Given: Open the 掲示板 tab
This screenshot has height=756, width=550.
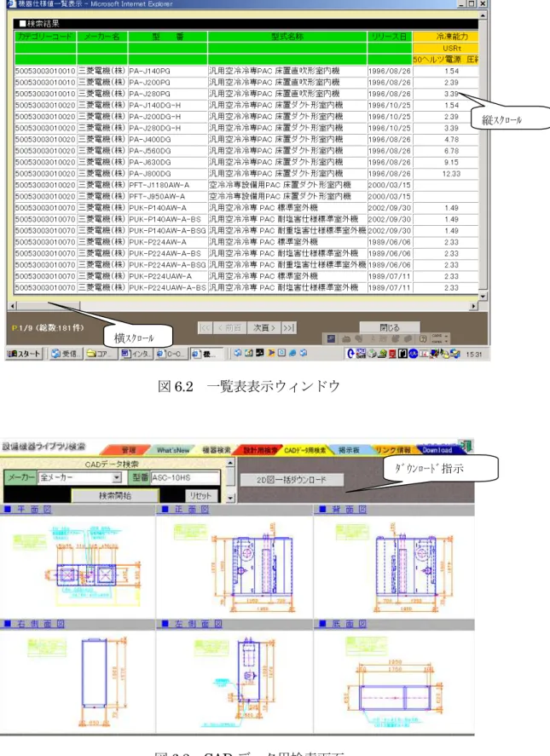Looking at the screenshot, I should pyautogui.click(x=348, y=450).
